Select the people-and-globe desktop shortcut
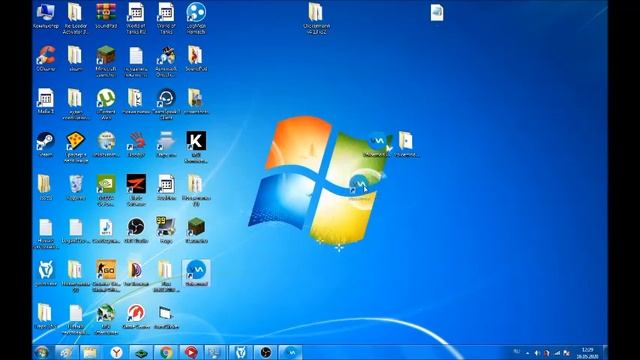Screen dimensions: 640x360 [x=166, y=56]
